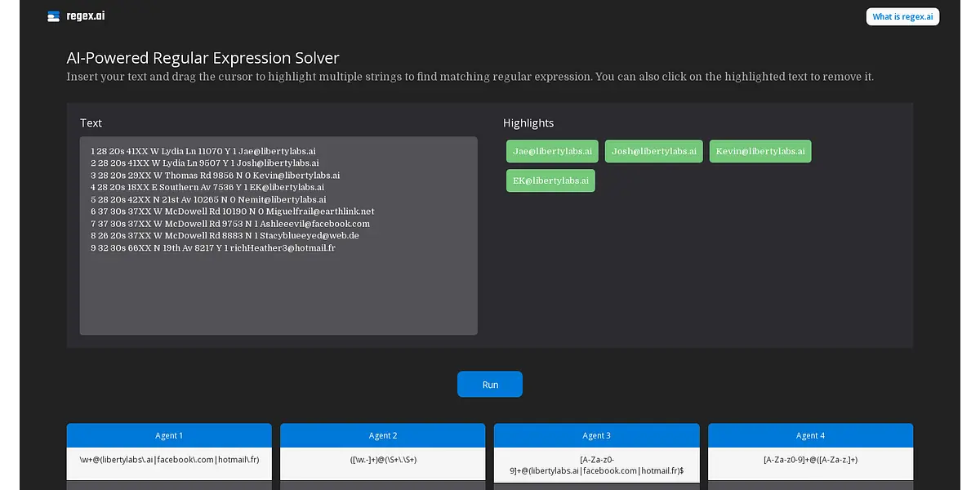980x490 pixels.
Task: Click Agent 2's regex result
Action: (383, 460)
